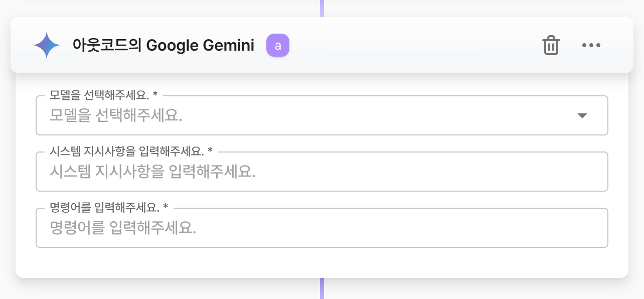Click the "Gemini" word in the card title

pyautogui.click(x=228, y=46)
